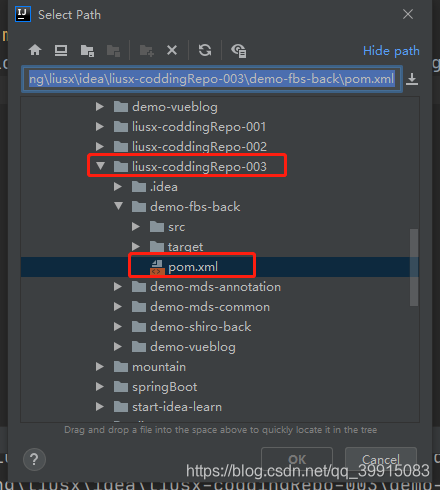Collapse liusx-coddingRepo-003 folder arrow
The height and width of the screenshot is (490, 440).
coord(100,166)
